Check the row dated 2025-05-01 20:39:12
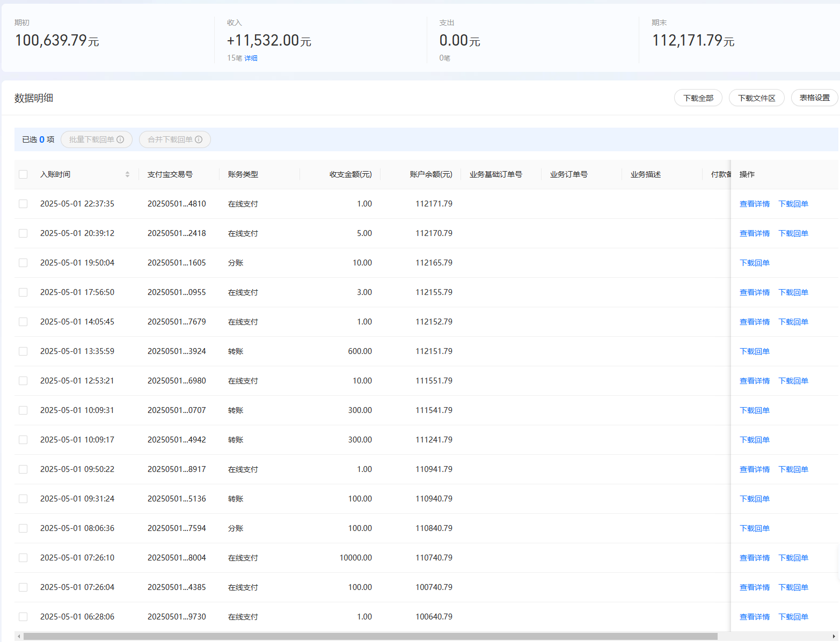 [x=23, y=233]
